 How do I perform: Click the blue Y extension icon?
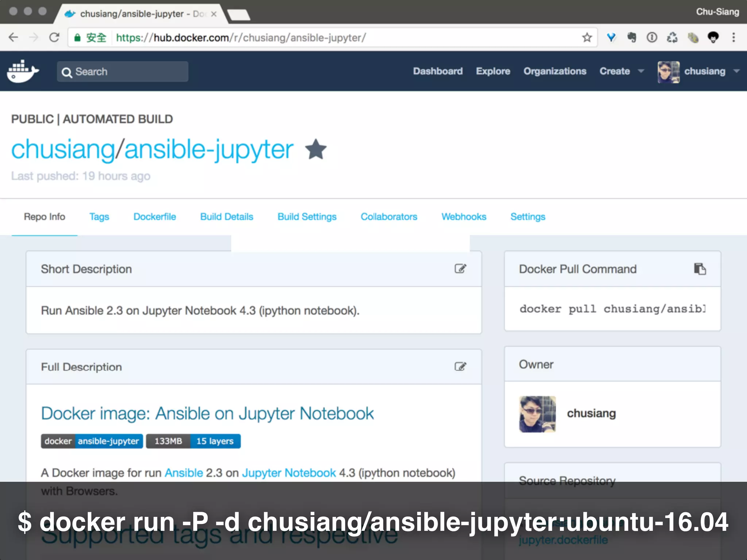pyautogui.click(x=611, y=37)
